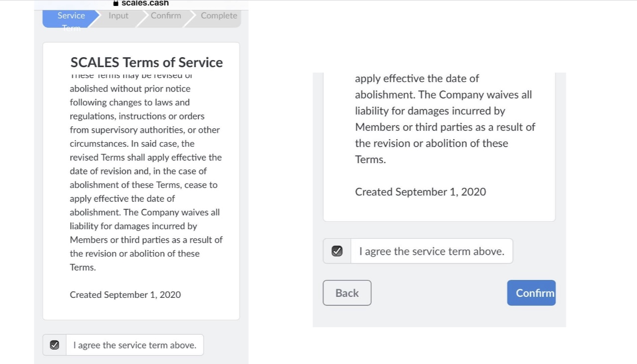The height and width of the screenshot is (364, 637).
Task: Click the line "regulations, instructions or orders"
Action: (137, 116)
